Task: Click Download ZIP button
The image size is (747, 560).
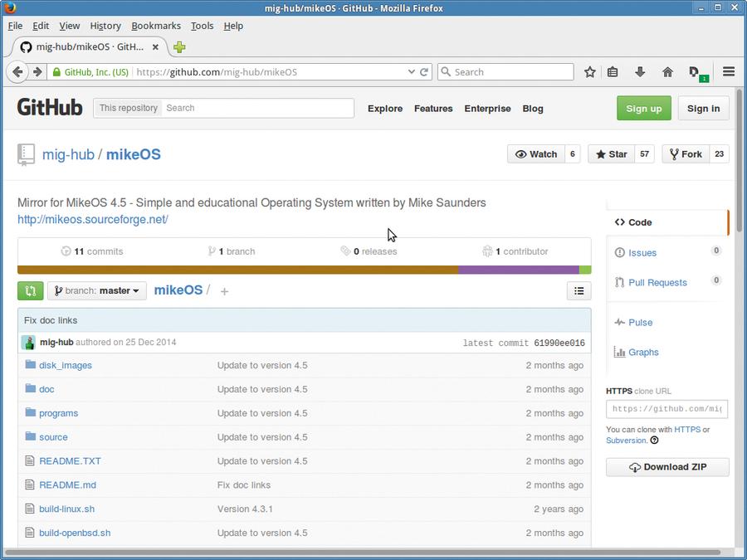Action: coord(667,467)
